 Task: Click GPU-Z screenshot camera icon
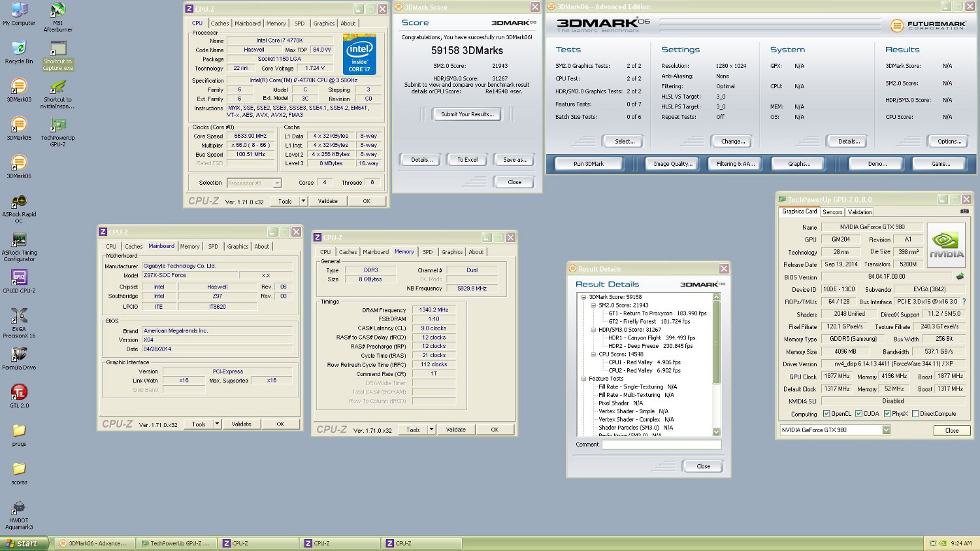964,211
